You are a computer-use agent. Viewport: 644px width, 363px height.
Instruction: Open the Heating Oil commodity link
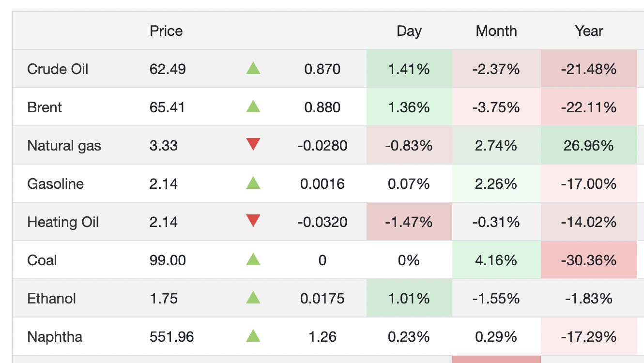coord(63,222)
